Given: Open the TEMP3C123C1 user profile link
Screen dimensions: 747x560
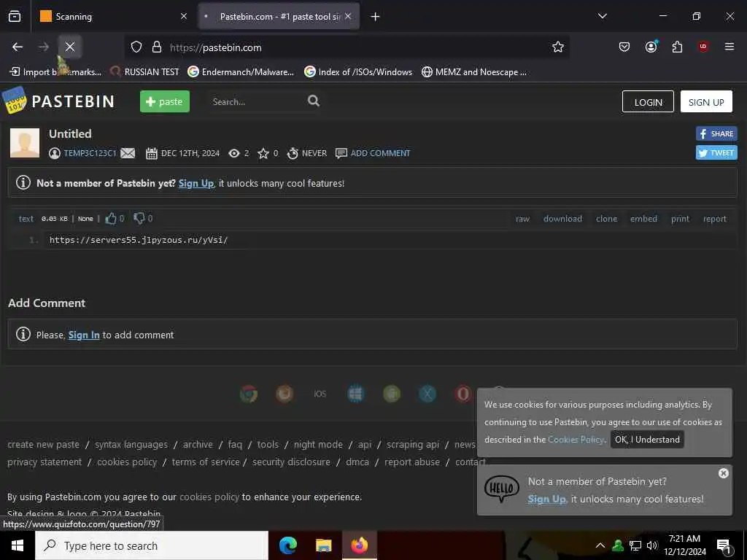Looking at the screenshot, I should coord(90,153).
